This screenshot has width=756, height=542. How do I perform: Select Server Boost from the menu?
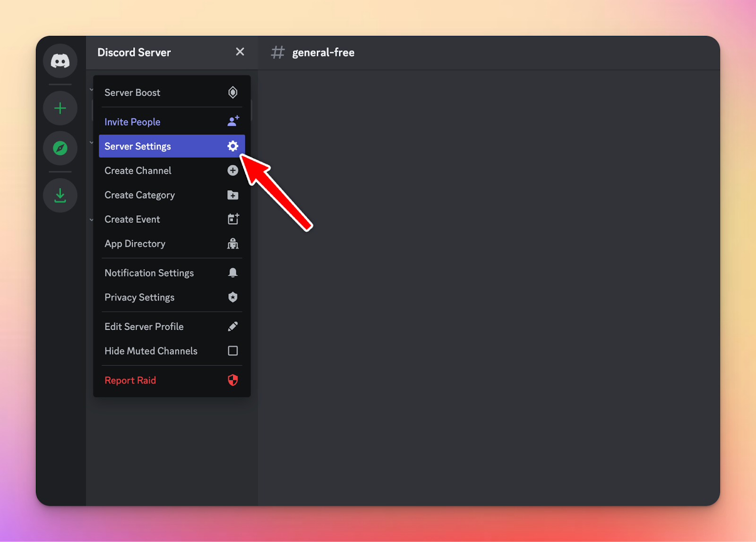[172, 93]
